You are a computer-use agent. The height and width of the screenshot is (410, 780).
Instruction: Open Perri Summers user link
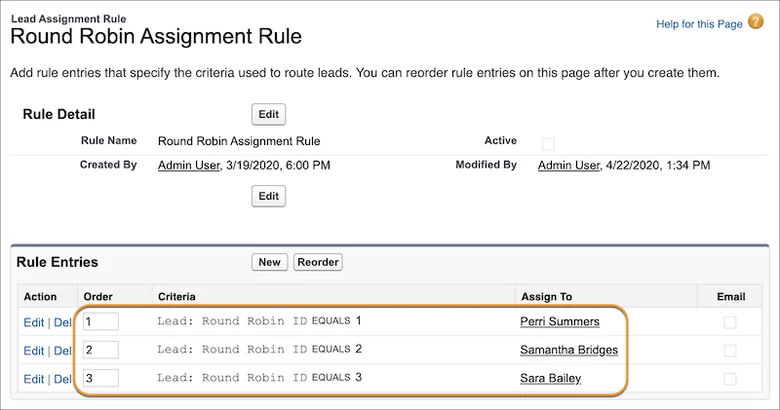560,321
